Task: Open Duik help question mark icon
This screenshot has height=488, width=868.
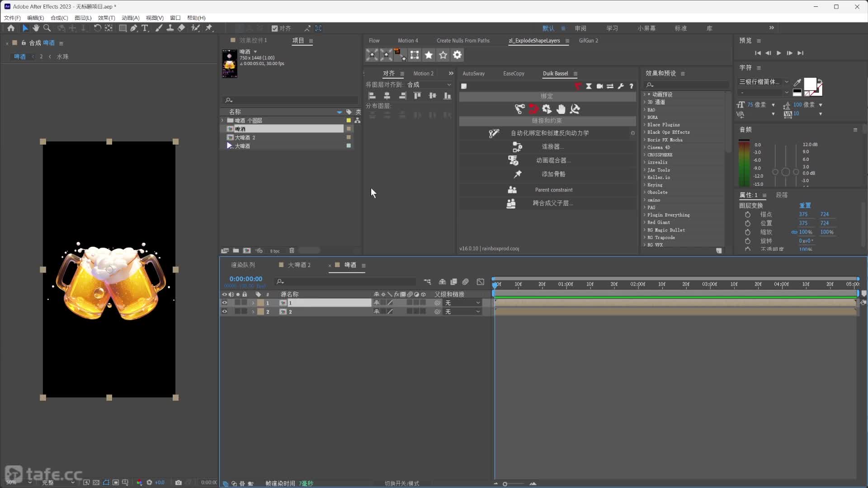Action: 631,86
